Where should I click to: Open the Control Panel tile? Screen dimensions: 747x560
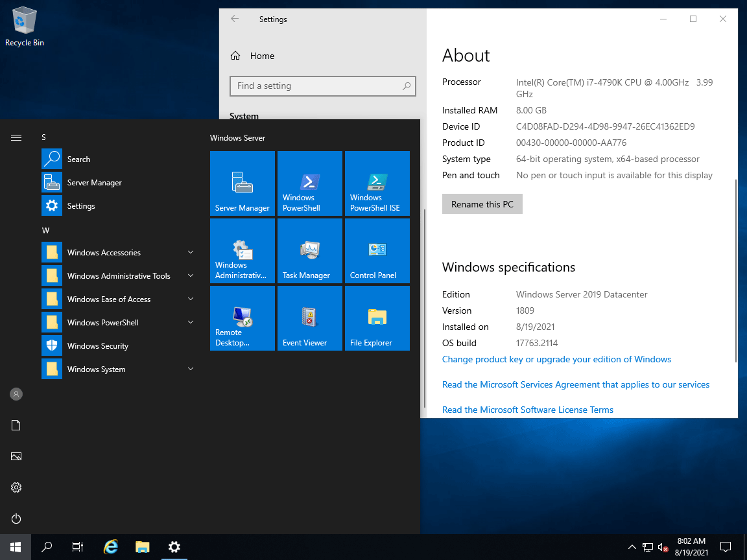pos(377,251)
